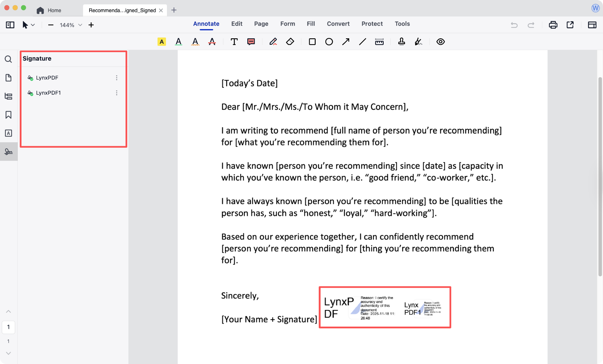Toggle annotation visibility eye icon
The height and width of the screenshot is (364, 603).
(440, 42)
